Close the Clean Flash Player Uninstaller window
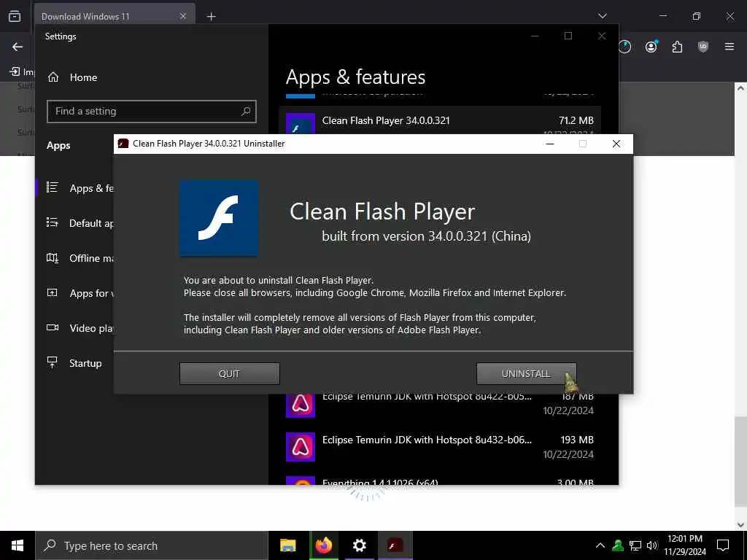This screenshot has height=560, width=747. (616, 144)
